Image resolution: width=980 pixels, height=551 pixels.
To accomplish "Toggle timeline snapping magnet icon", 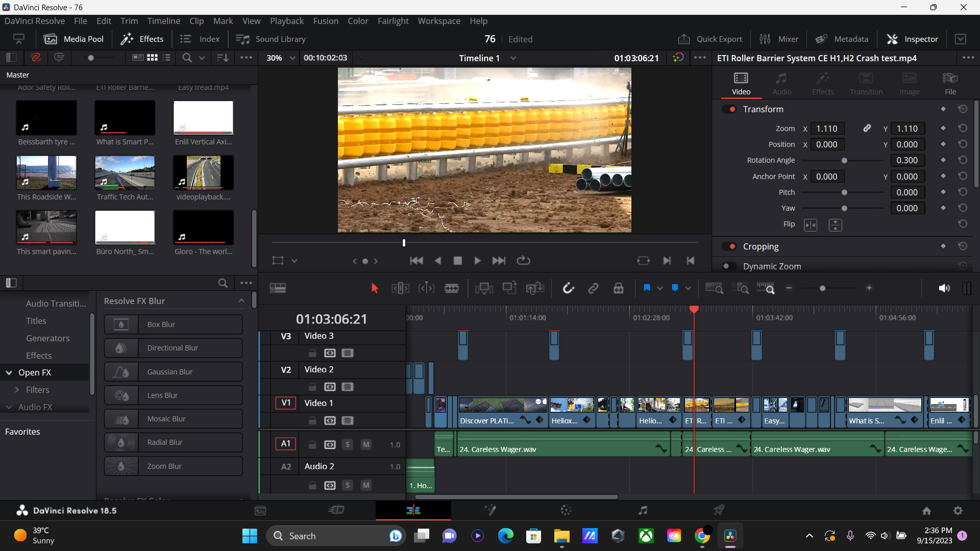I will pyautogui.click(x=568, y=288).
